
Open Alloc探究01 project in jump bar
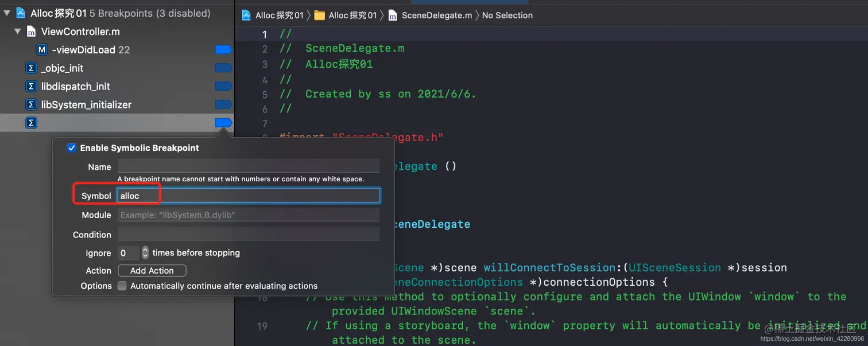pyautogui.click(x=280, y=15)
